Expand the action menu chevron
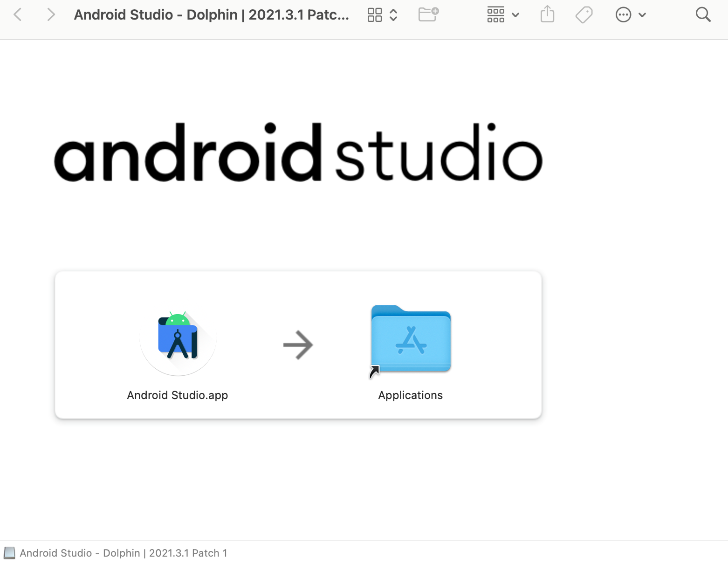 click(642, 15)
